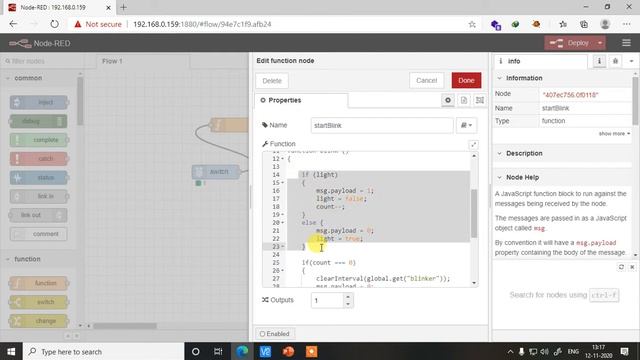Open node properties gear icon

[448, 100]
